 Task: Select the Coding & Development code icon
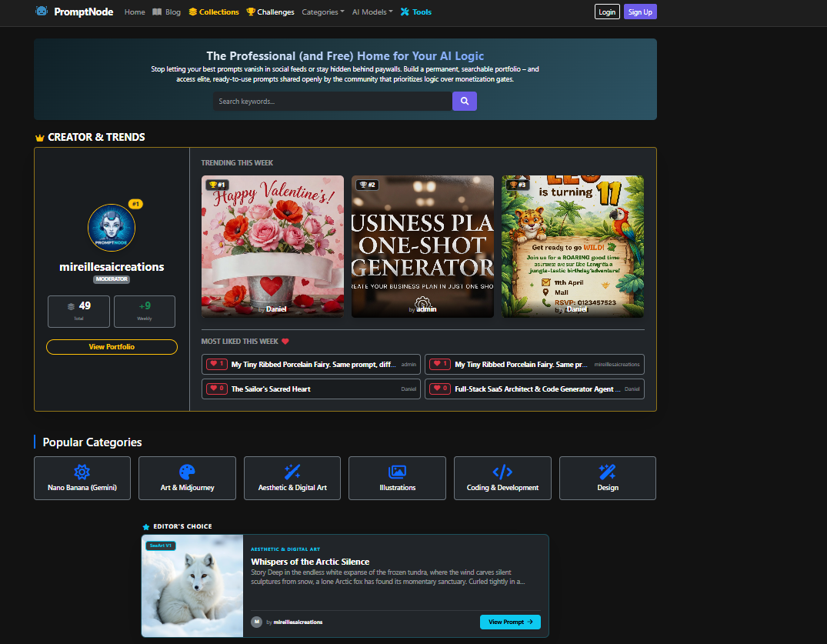point(502,472)
